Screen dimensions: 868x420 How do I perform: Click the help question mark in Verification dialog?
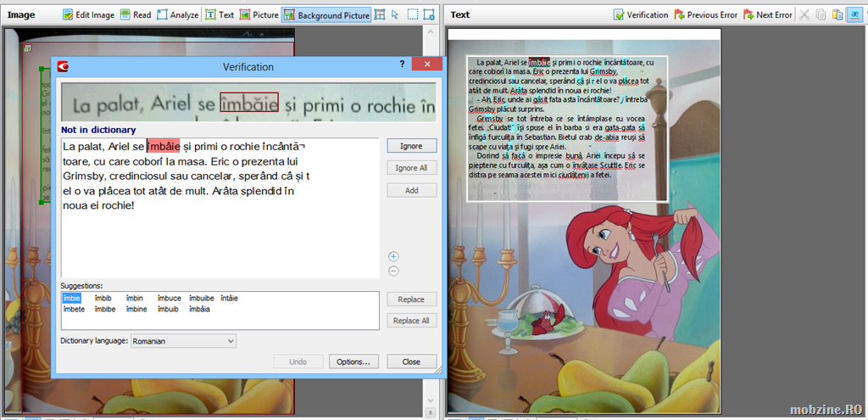point(402,65)
